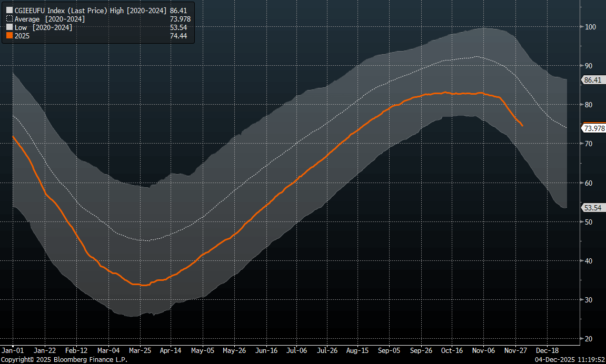
Task: Click the orange 2025 legend swatch
Action: click(9, 36)
